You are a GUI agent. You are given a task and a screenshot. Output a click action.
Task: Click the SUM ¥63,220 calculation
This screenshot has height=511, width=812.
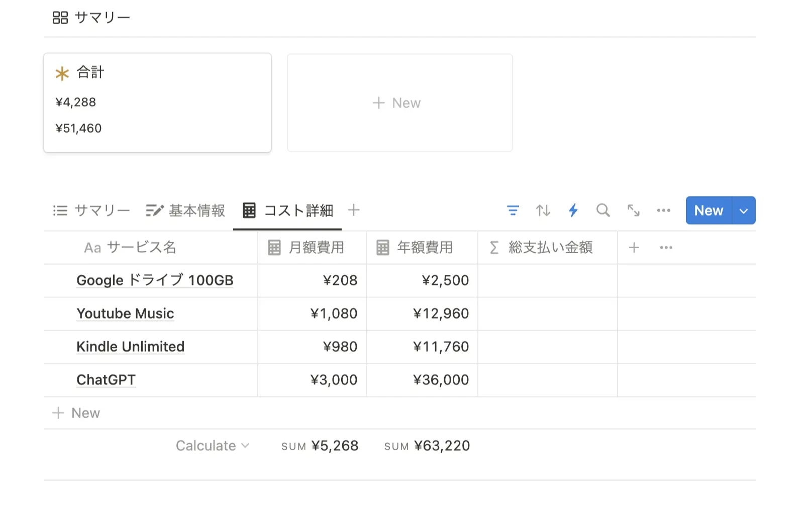427,446
